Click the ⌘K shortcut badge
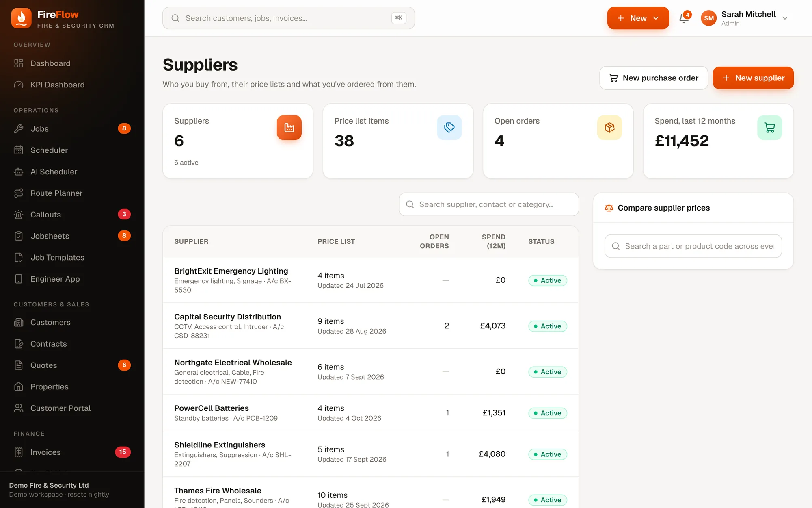 (x=399, y=18)
